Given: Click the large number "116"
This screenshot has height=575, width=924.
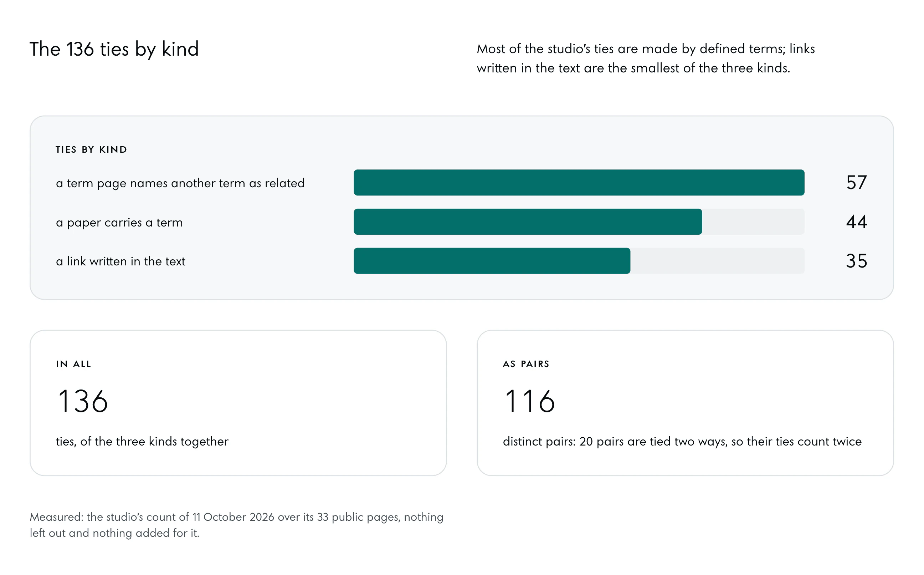Looking at the screenshot, I should click(530, 401).
